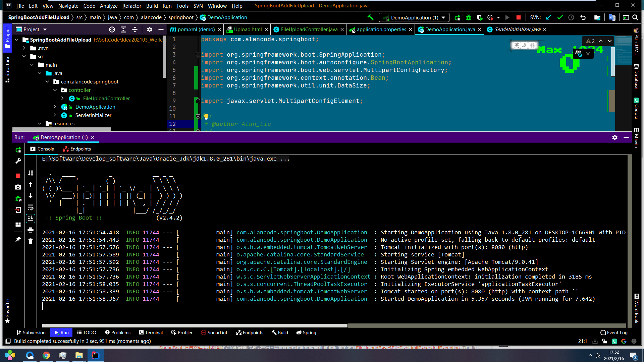Click the intention light bulb on line 11
Screen dimensions: 644x362
pyautogui.click(x=206, y=116)
